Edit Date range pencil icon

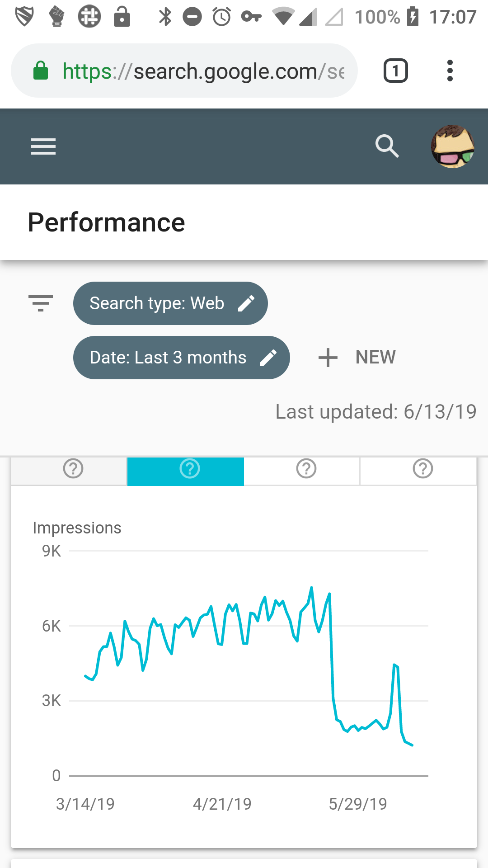point(268,358)
